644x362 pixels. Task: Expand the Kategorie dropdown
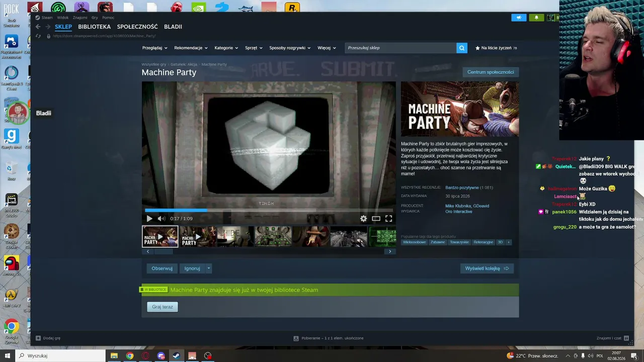tap(226, 48)
